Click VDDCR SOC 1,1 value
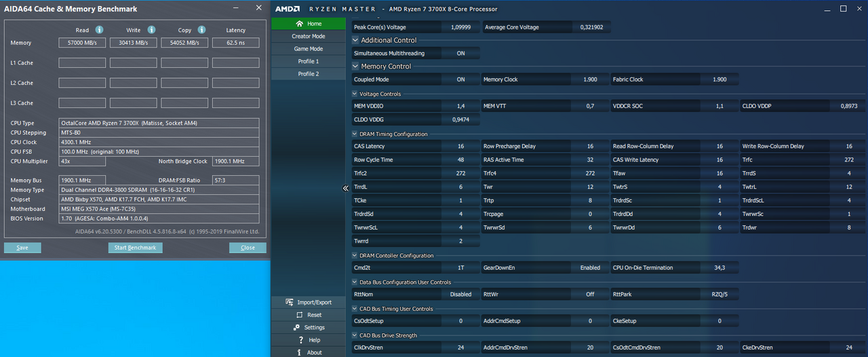 click(719, 106)
